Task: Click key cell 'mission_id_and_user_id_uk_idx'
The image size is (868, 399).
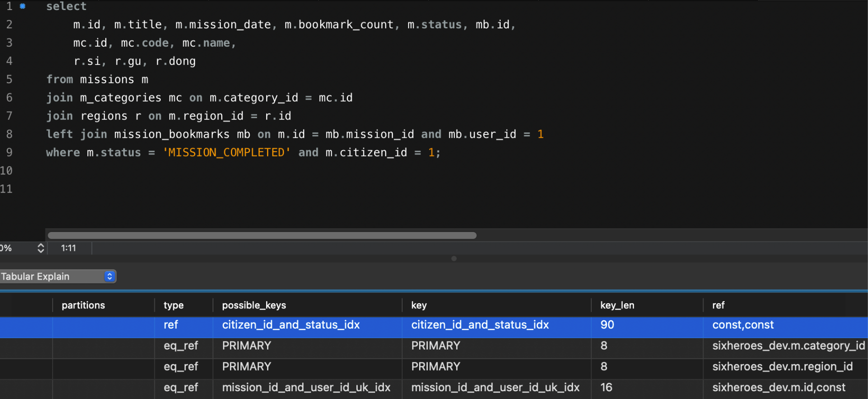Action: 496,388
